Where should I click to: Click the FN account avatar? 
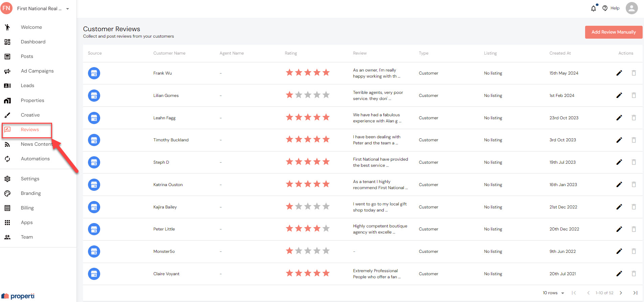[6, 8]
